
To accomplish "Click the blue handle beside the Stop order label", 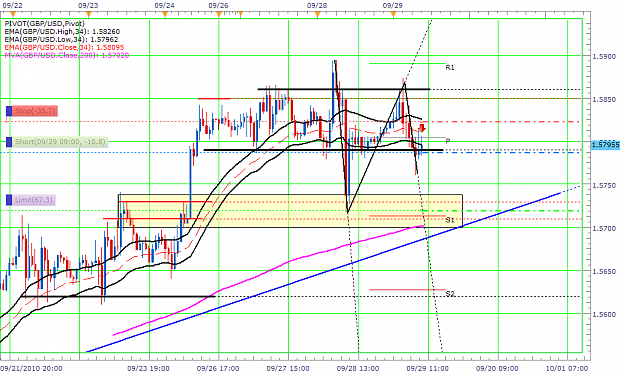I will pyautogui.click(x=9, y=111).
